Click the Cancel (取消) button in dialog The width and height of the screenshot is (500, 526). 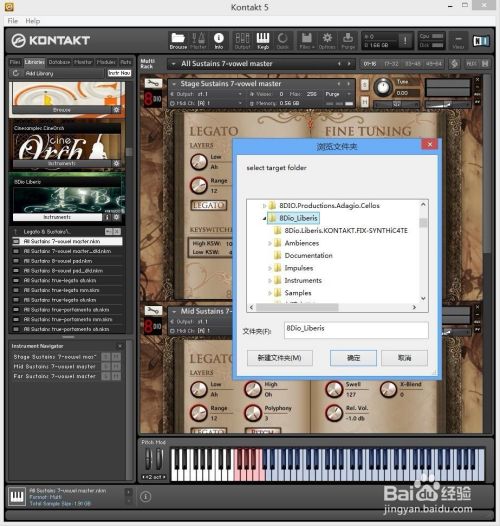click(404, 358)
